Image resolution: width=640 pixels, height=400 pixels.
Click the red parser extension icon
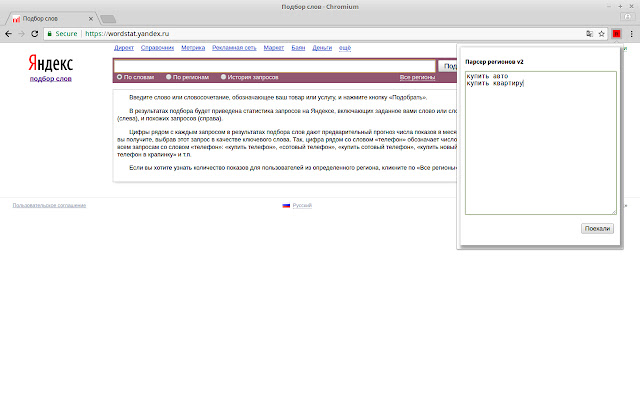tap(616, 34)
